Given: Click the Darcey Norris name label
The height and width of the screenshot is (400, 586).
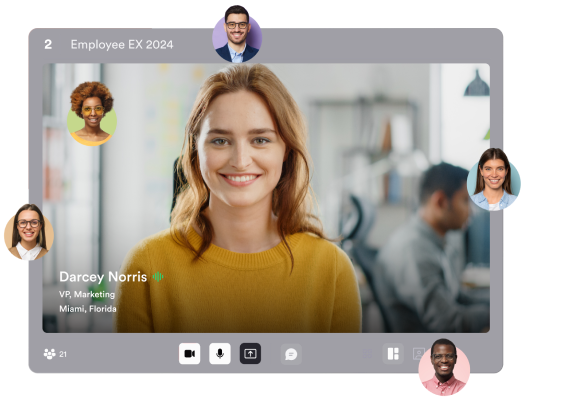Looking at the screenshot, I should coord(103,277).
